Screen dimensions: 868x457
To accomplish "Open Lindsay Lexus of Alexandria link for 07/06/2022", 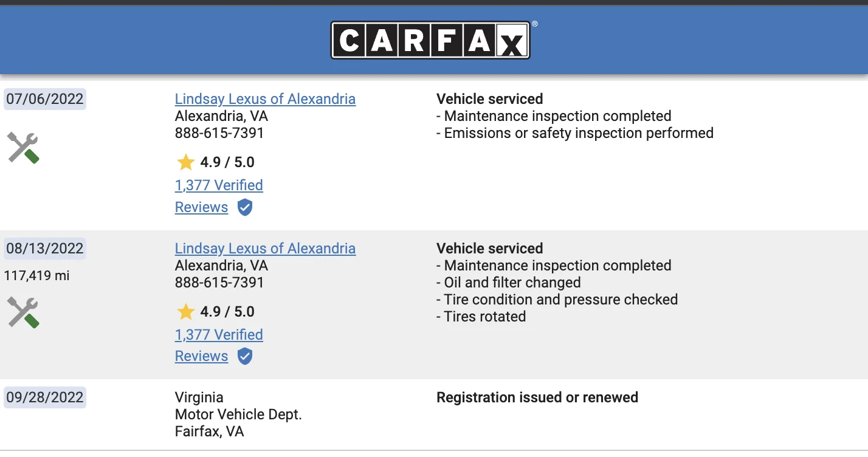I will pyautogui.click(x=265, y=99).
